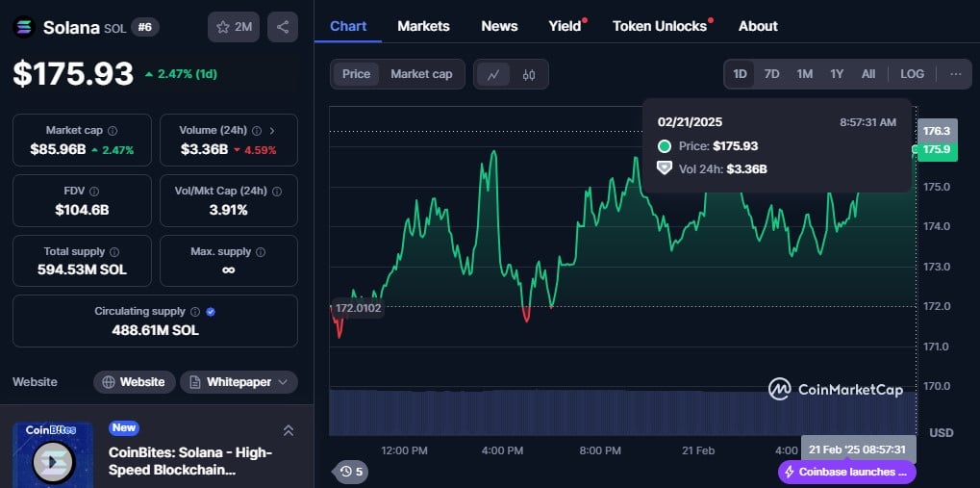Expand Volume (24h) details arrow
The width and height of the screenshot is (980, 488).
(272, 131)
